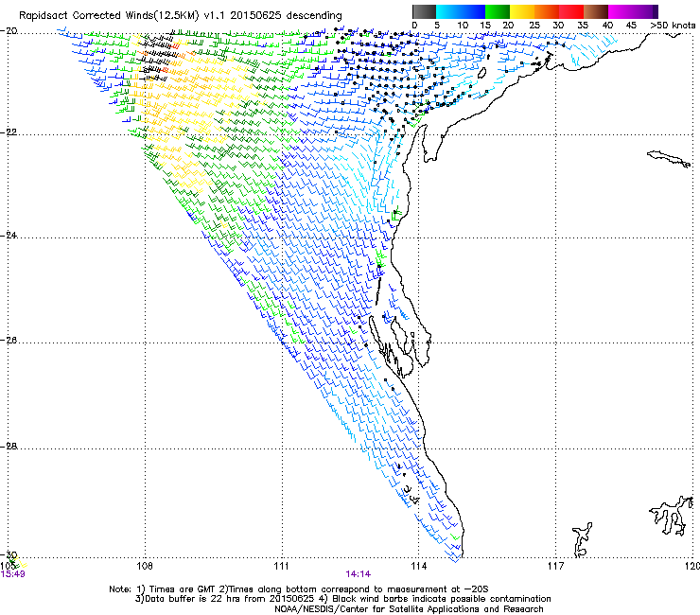The height and width of the screenshot is (615, 700).
Task: Click the purple '14:14' swath time stamp
Action: (x=358, y=574)
